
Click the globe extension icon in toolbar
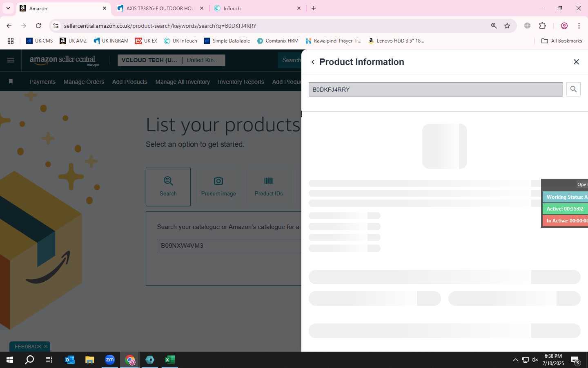(x=527, y=26)
